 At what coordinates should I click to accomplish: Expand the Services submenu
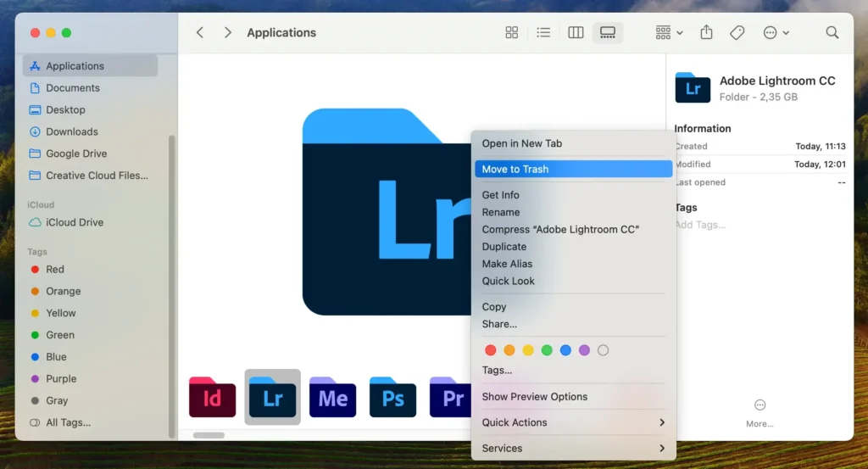pos(573,448)
